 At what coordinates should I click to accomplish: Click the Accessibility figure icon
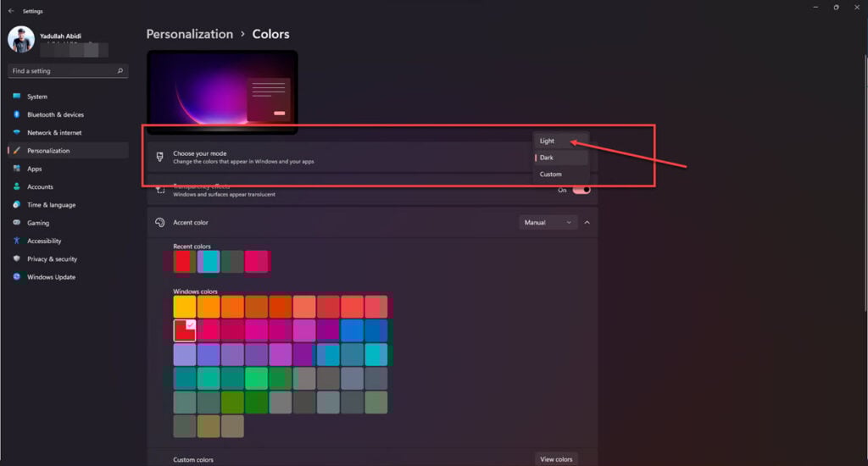point(17,241)
